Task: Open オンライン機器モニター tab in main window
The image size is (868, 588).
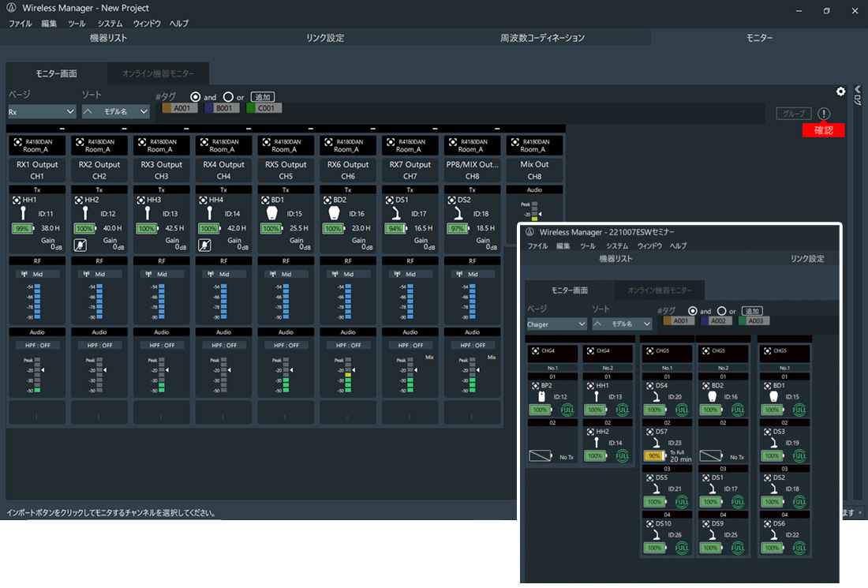Action: pyautogui.click(x=158, y=73)
